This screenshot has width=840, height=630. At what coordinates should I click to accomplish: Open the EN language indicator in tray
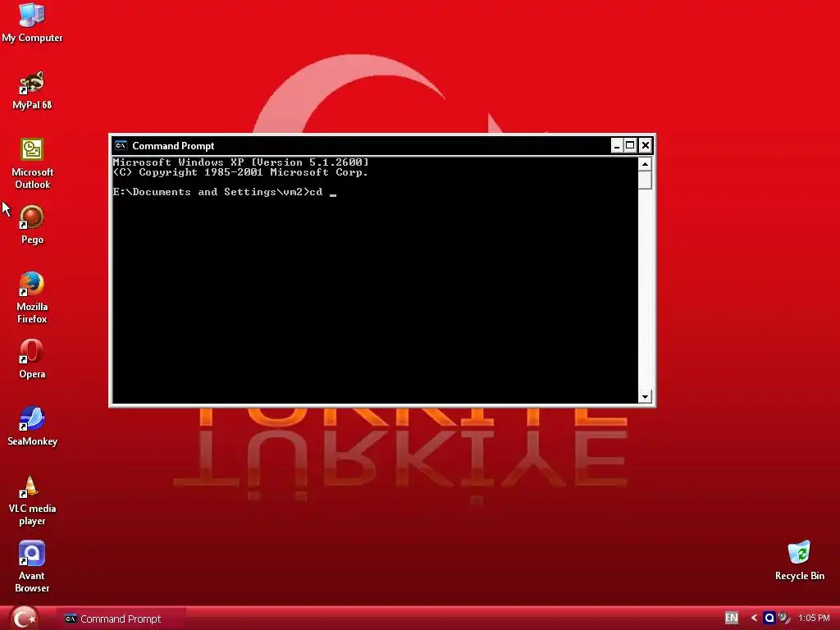coord(731,618)
